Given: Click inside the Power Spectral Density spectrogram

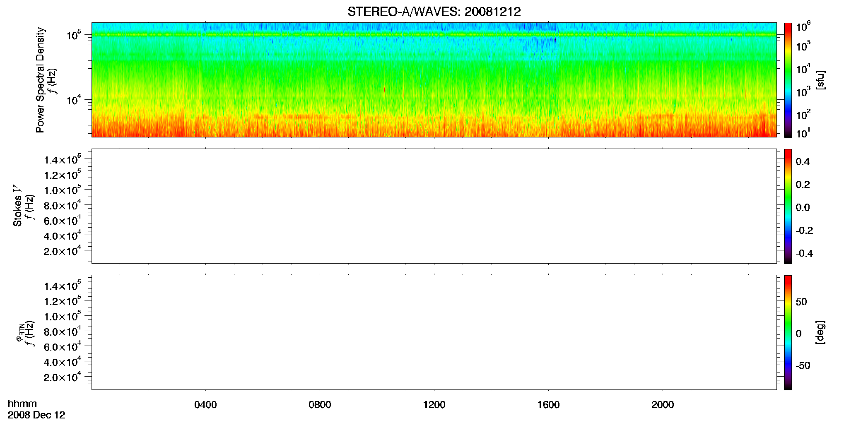Looking at the screenshot, I should (x=434, y=80).
